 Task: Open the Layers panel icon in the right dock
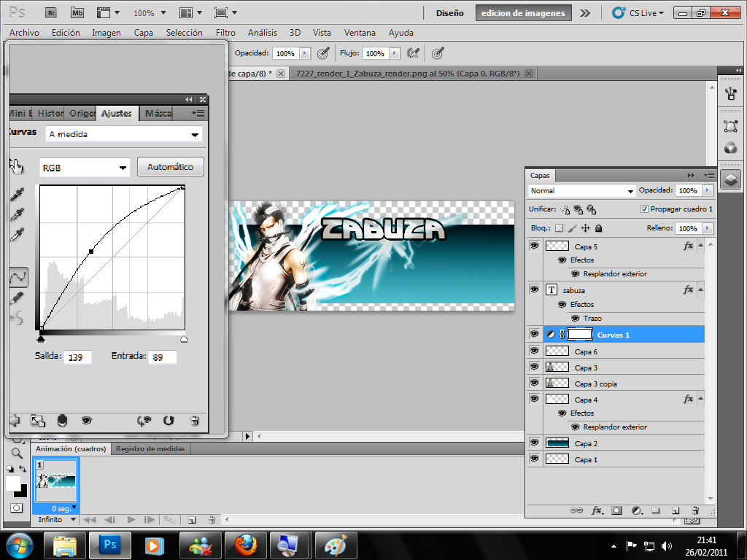point(730,180)
